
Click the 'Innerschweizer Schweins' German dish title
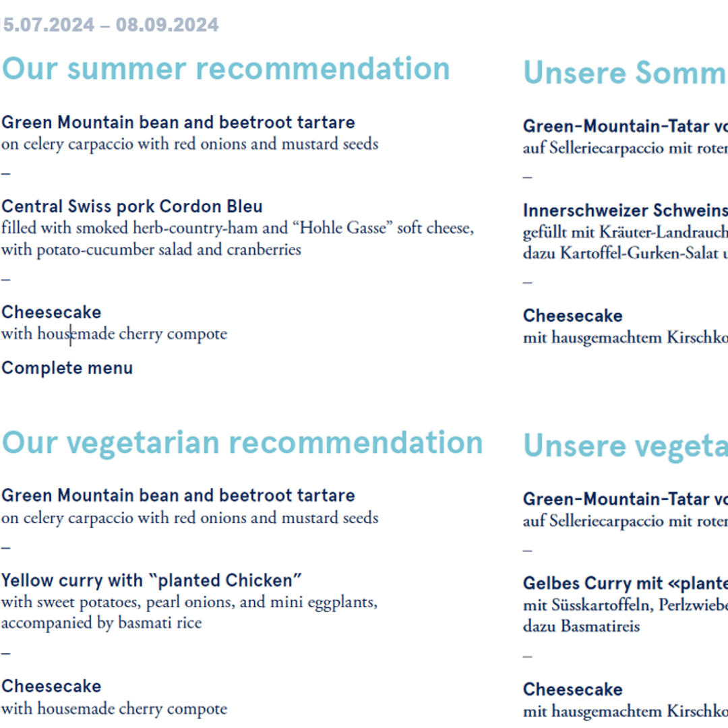pos(626,210)
